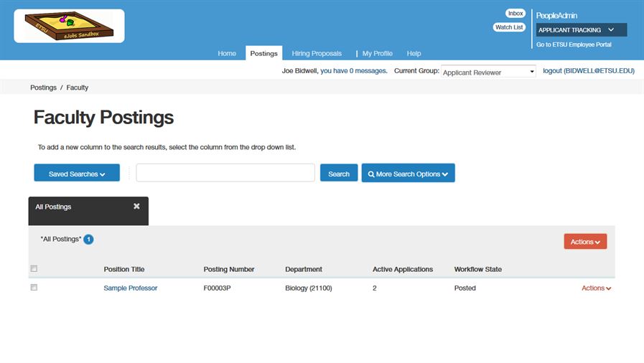Screen dimensions: 644x363
Task: Check the Sample Professor row checkbox
Action: pyautogui.click(x=34, y=288)
